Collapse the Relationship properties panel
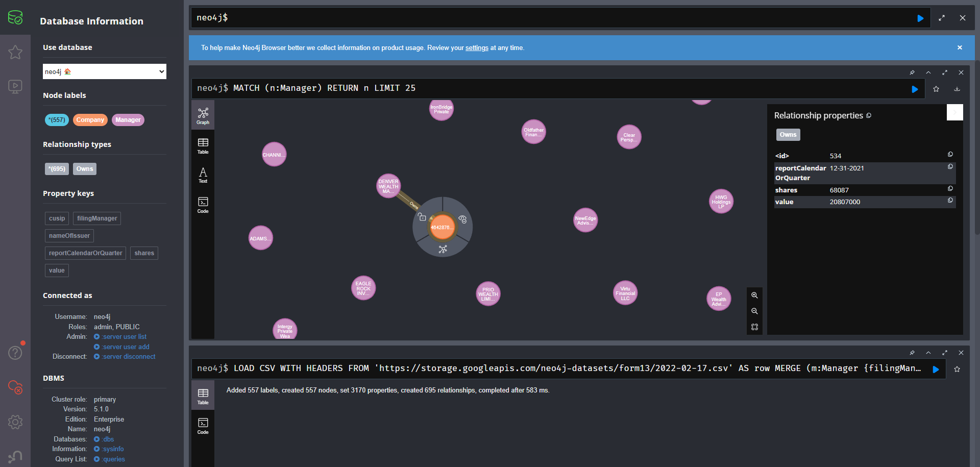 (955, 112)
